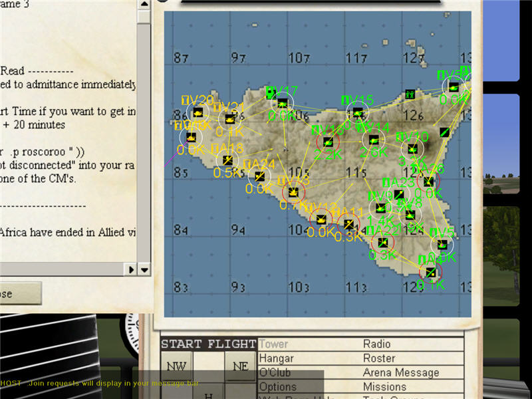
Task: Open the Tower menu item
Action: tap(273, 344)
